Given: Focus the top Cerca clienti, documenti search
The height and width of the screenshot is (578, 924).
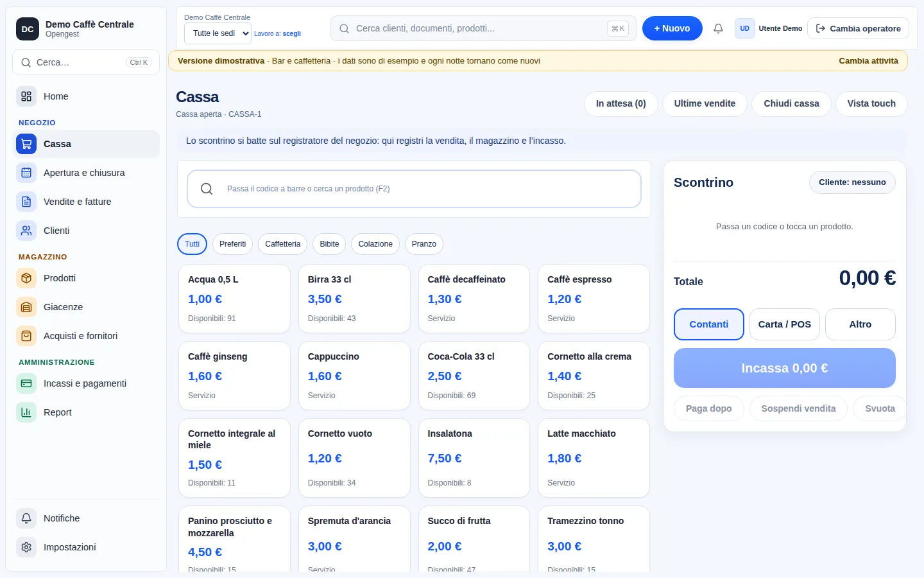Looking at the screenshot, I should click(484, 28).
